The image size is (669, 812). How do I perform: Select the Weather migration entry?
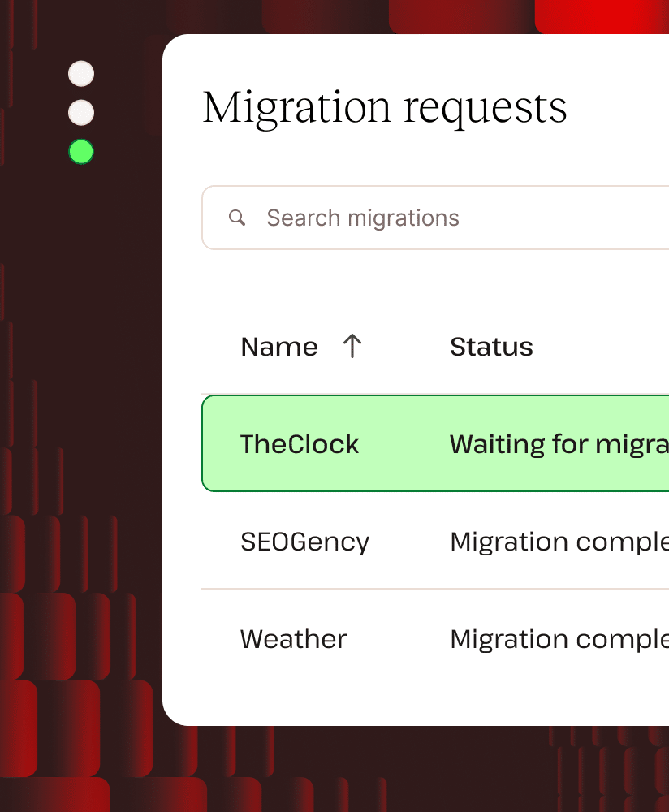365,639
